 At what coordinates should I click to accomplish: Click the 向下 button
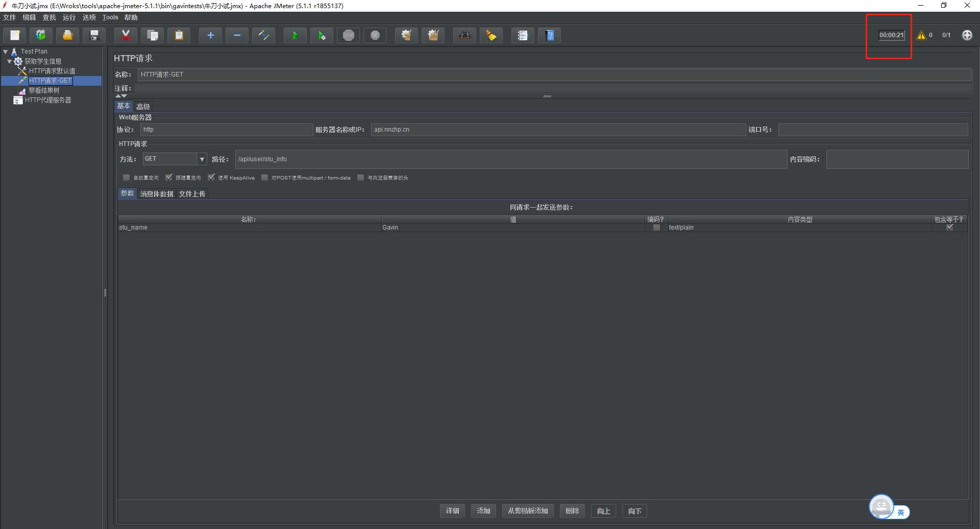[634, 511]
